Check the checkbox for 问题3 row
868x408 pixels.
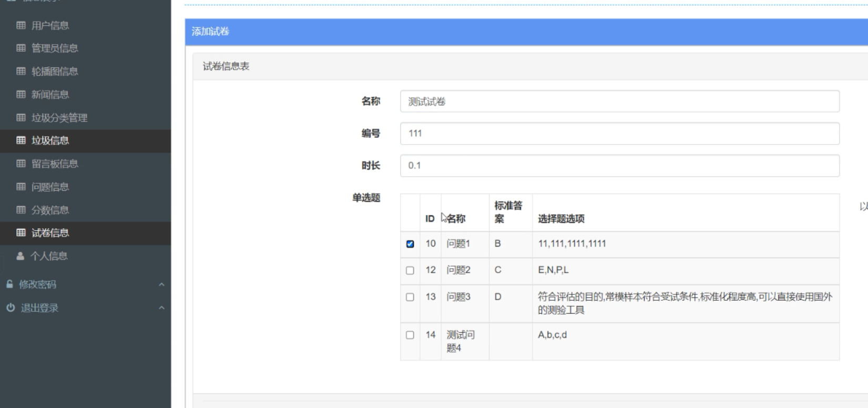(x=410, y=297)
